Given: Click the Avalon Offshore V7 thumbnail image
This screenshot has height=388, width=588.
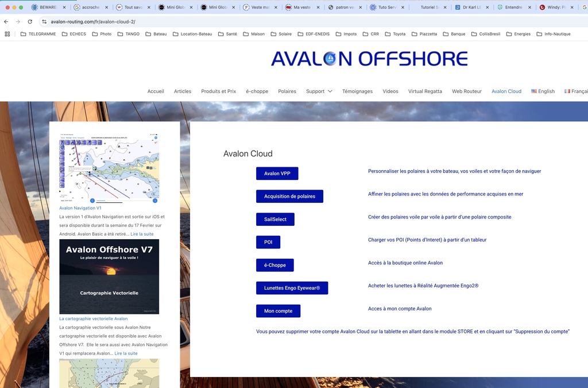Looking at the screenshot, I should [x=109, y=276].
